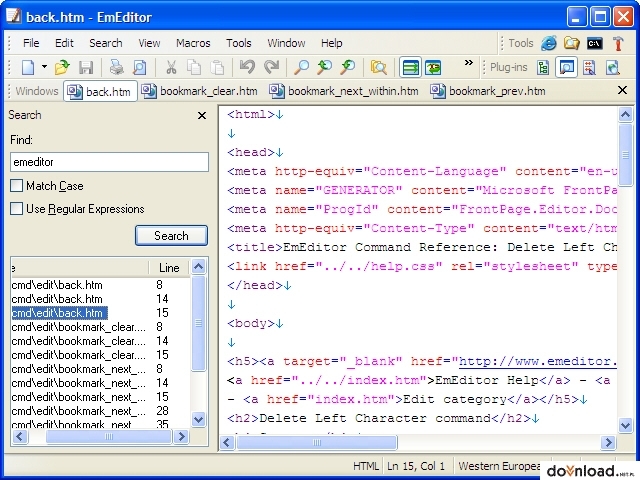This screenshot has height=480, width=640.
Task: Open the Tools menu
Action: pos(239,43)
